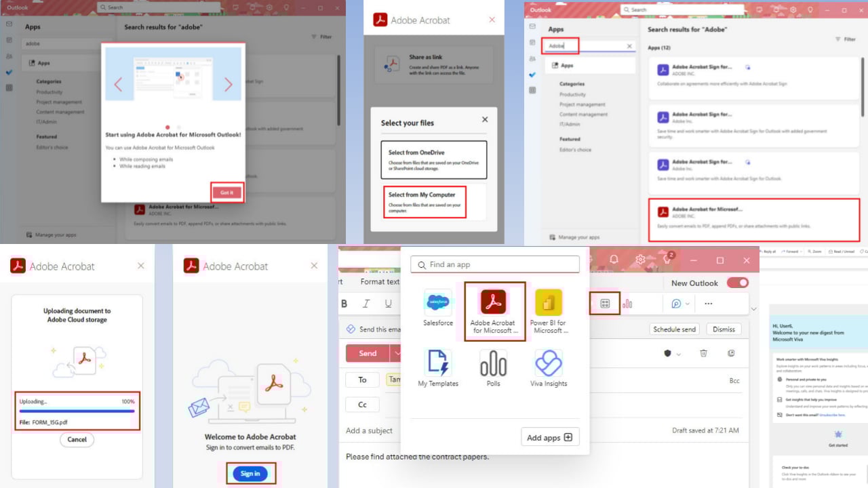This screenshot has width=868, height=488.
Task: Open To Do checkmark in Apps search window sidebar
Action: 532,75
